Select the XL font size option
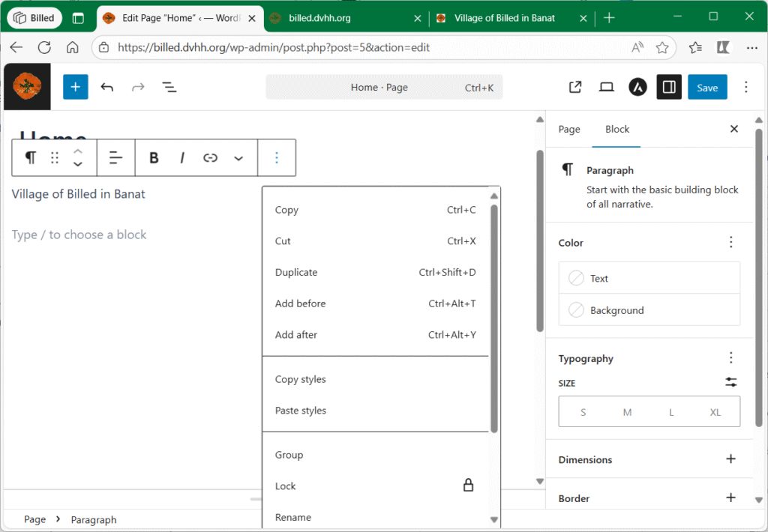This screenshot has height=532, width=768. pyautogui.click(x=715, y=412)
